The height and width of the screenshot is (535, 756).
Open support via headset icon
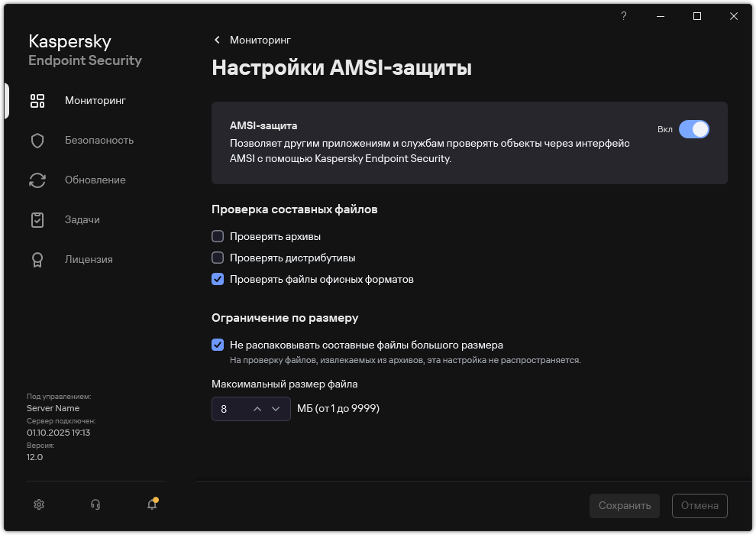click(95, 504)
